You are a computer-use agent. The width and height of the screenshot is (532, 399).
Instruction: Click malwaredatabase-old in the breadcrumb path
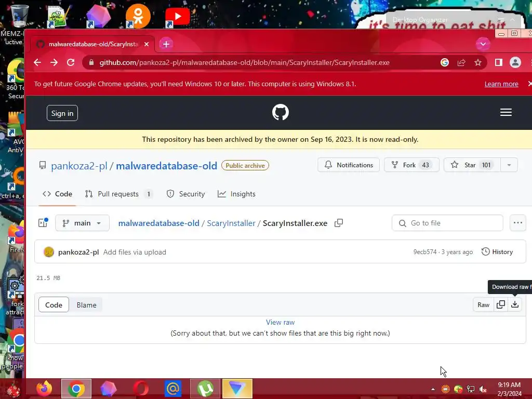point(159,223)
